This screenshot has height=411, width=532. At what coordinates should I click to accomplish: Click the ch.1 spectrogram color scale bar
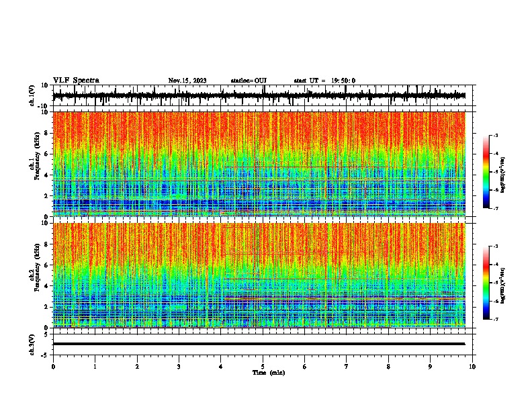[x=486, y=172]
